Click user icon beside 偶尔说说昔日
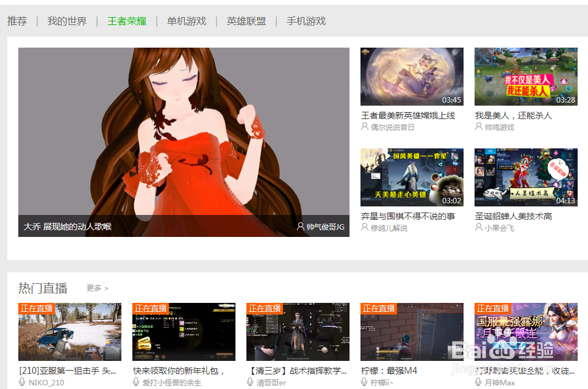The width and height of the screenshot is (588, 389). click(x=365, y=126)
